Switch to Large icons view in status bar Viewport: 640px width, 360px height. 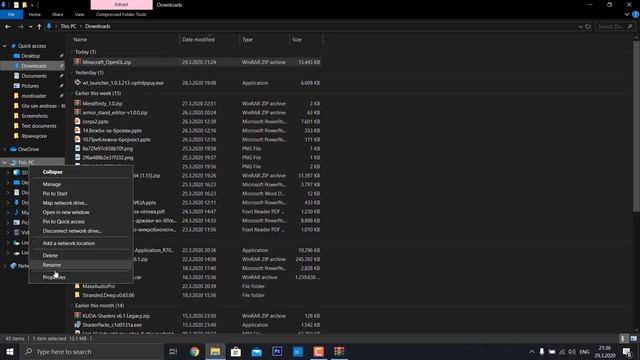(633, 338)
